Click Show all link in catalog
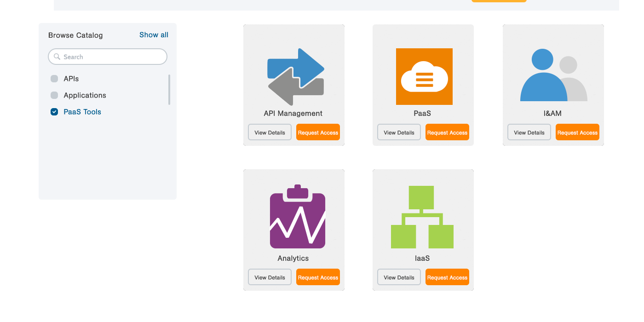The width and height of the screenshot is (644, 322). point(154,35)
